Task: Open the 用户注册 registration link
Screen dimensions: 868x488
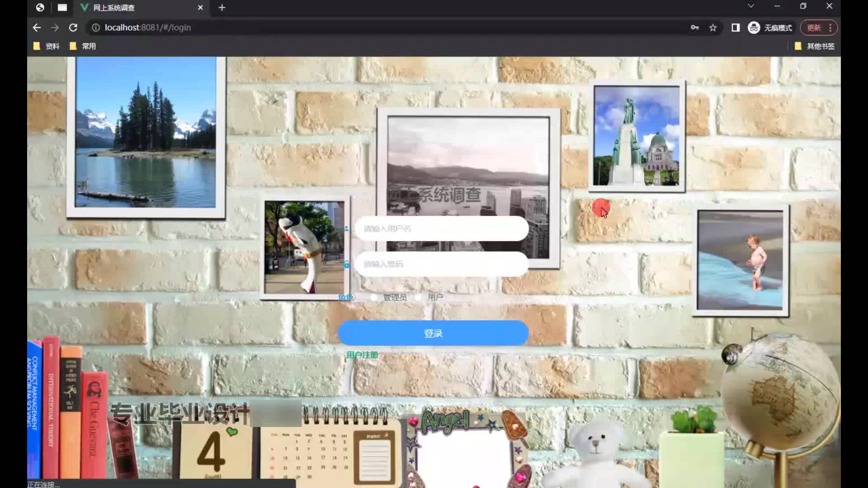Action: coord(362,355)
